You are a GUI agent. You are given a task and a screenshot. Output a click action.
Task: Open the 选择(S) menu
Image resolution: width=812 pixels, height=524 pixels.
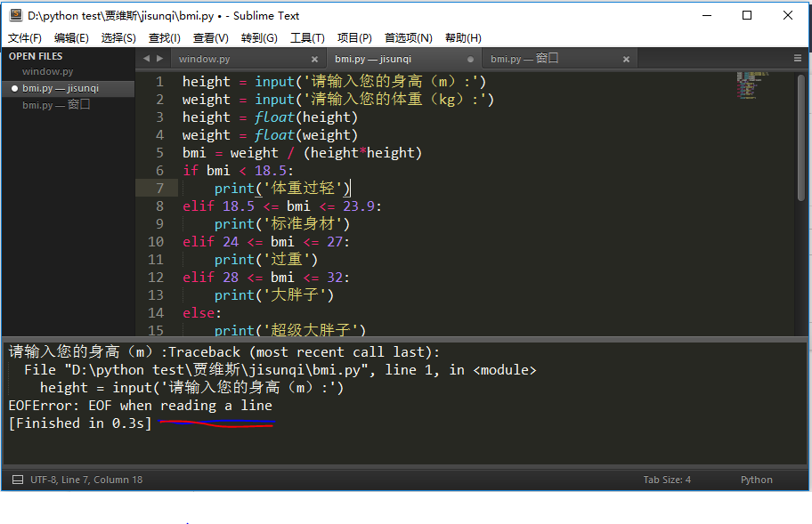tap(118, 38)
